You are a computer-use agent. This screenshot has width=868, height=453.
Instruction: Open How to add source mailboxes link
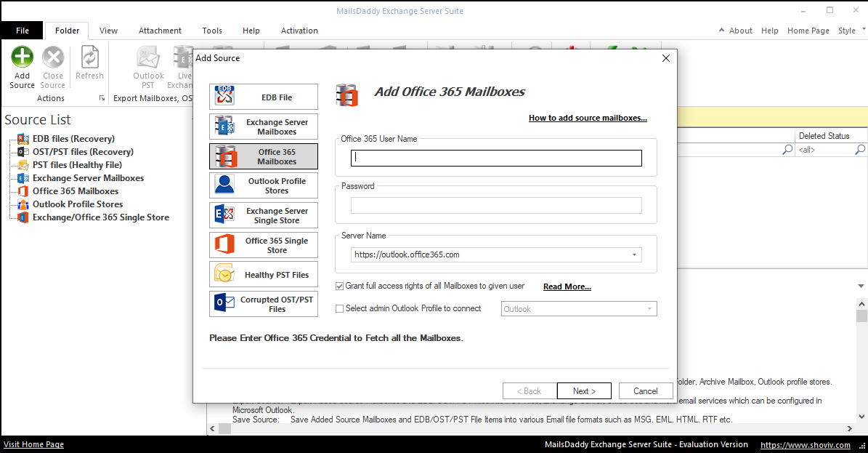588,118
